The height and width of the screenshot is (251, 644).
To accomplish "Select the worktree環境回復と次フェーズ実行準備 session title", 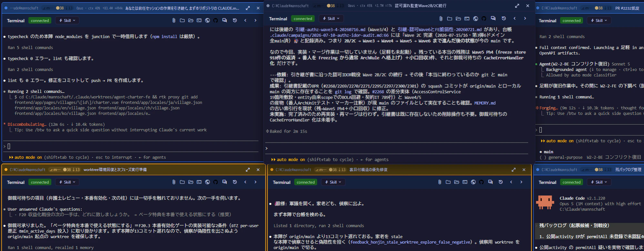I will click(x=115, y=170).
